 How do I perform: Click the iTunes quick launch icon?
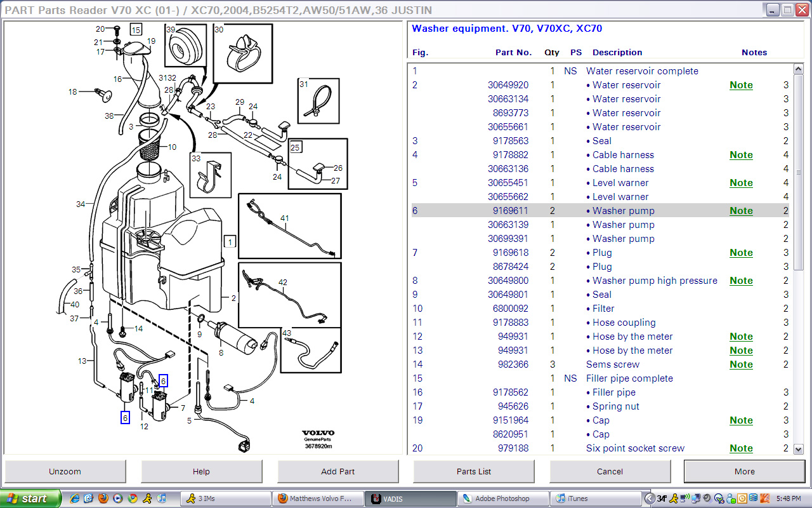point(162,498)
